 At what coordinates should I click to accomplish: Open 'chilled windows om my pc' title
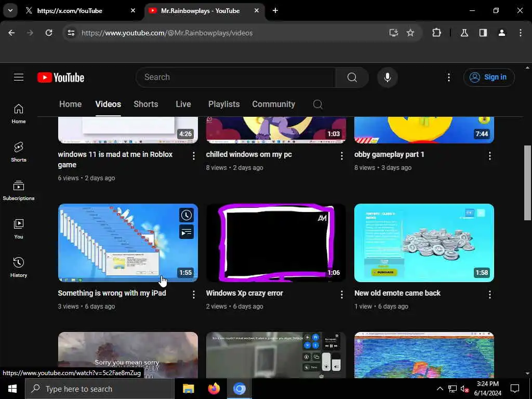(x=249, y=154)
